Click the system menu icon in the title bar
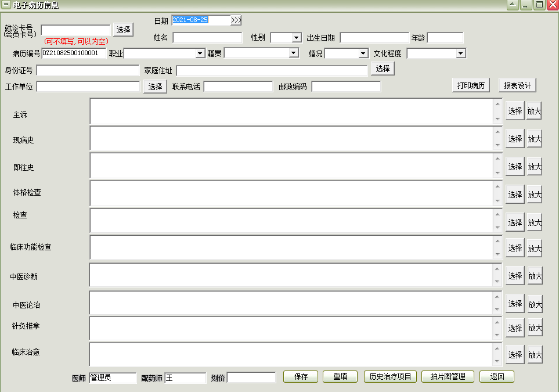 (x=6, y=4)
